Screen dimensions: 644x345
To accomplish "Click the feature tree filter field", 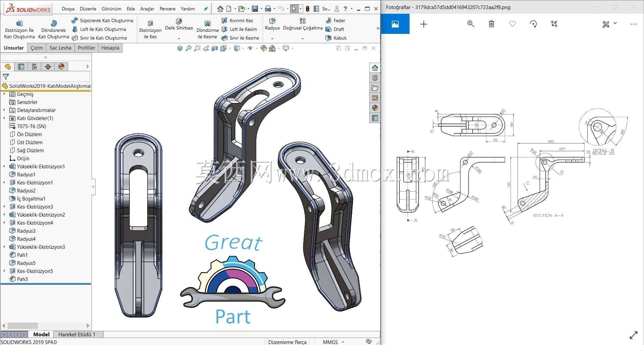I will pos(46,77).
